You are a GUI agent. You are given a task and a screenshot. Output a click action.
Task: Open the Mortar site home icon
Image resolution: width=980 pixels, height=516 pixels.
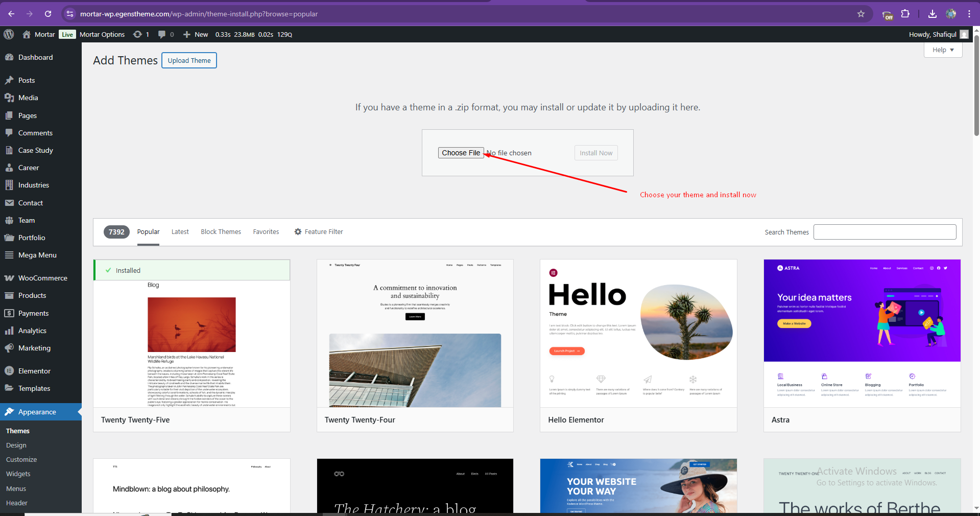[x=27, y=34]
